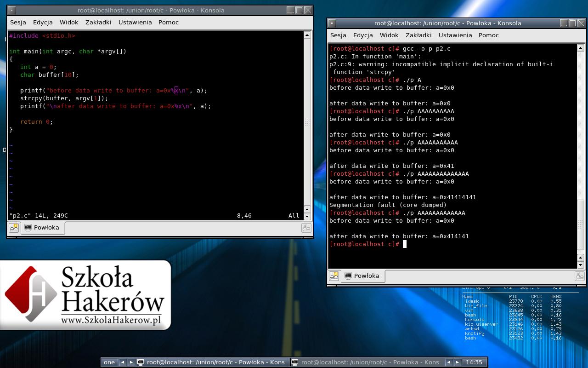Click the 14:35 taskbar clock
The image size is (588, 368).
[474, 362]
